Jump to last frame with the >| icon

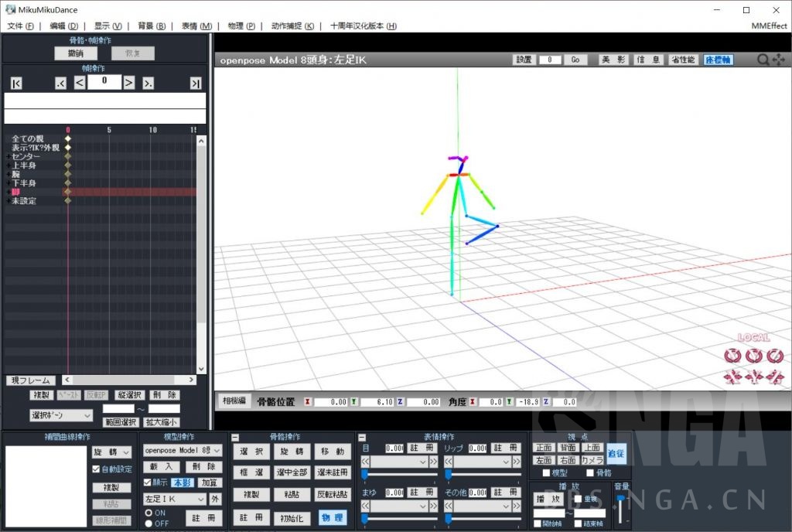195,82
